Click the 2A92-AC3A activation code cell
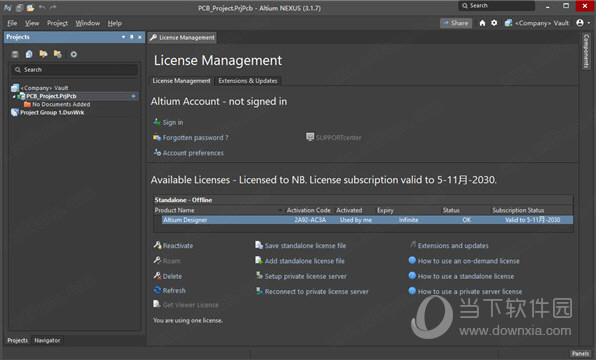Screen dimensions: 596x360 coord(310,220)
